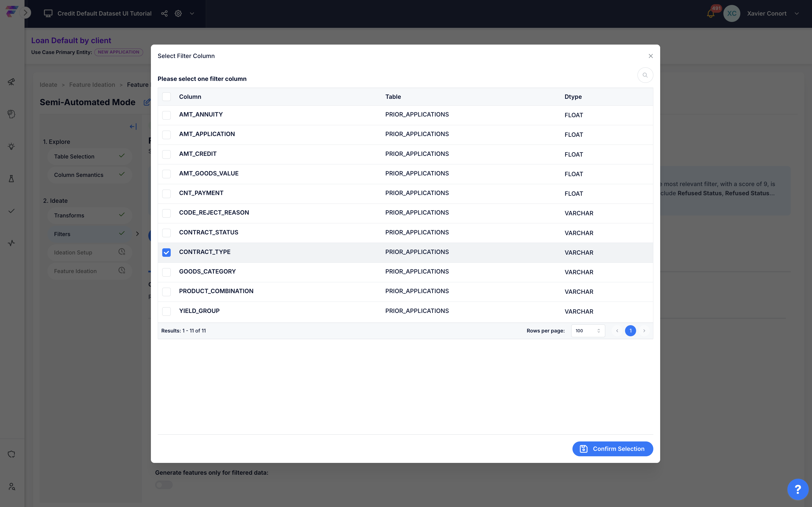This screenshot has height=507, width=812.
Task: Uncheck the CONTRACT_TYPE checkbox
Action: point(166,253)
